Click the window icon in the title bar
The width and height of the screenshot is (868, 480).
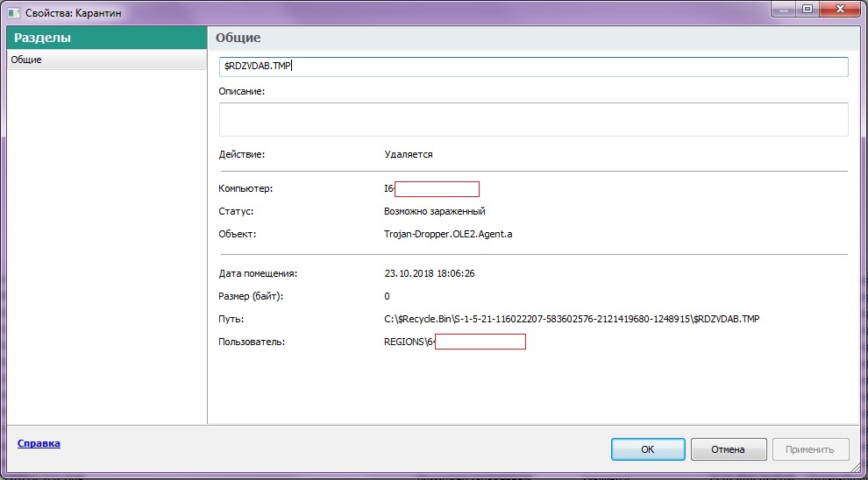(14, 11)
